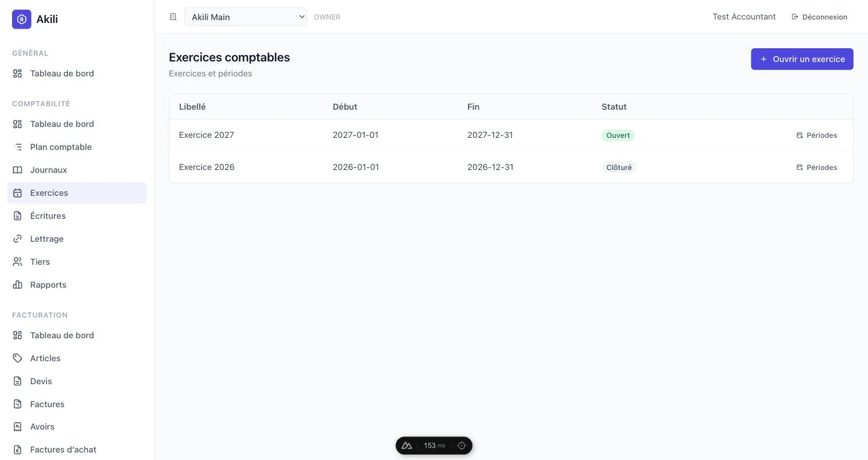Log out via Déconnexion

pyautogui.click(x=819, y=17)
